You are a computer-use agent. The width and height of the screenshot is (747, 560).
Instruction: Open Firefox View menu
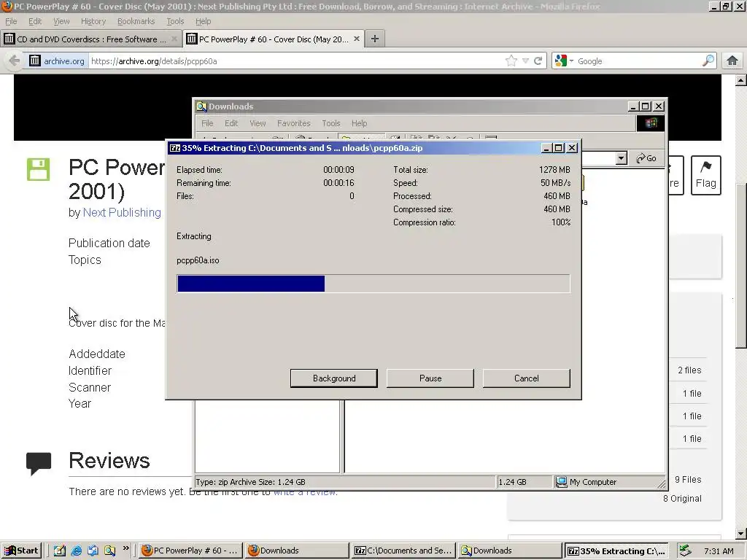click(x=61, y=21)
